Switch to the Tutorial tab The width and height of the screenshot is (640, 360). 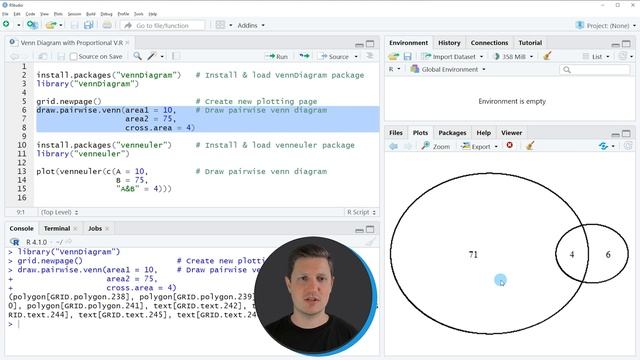click(530, 42)
